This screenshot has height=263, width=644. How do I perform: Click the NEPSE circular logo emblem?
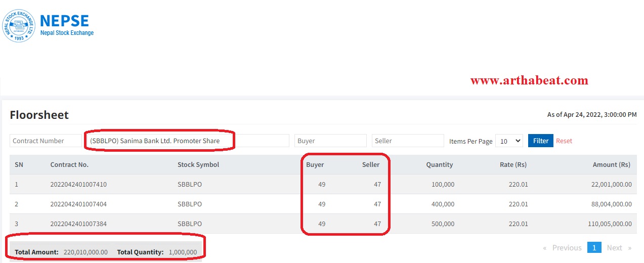coord(19,26)
